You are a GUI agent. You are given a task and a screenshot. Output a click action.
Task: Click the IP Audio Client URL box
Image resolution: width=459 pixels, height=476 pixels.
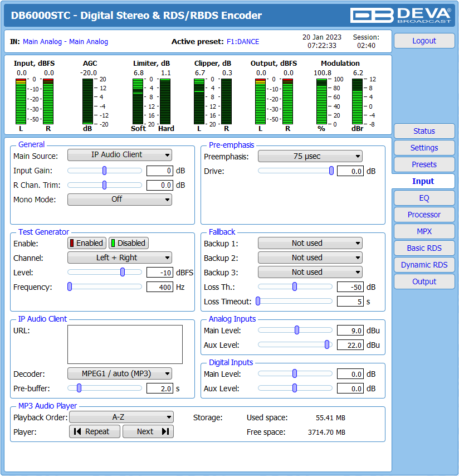coord(125,344)
